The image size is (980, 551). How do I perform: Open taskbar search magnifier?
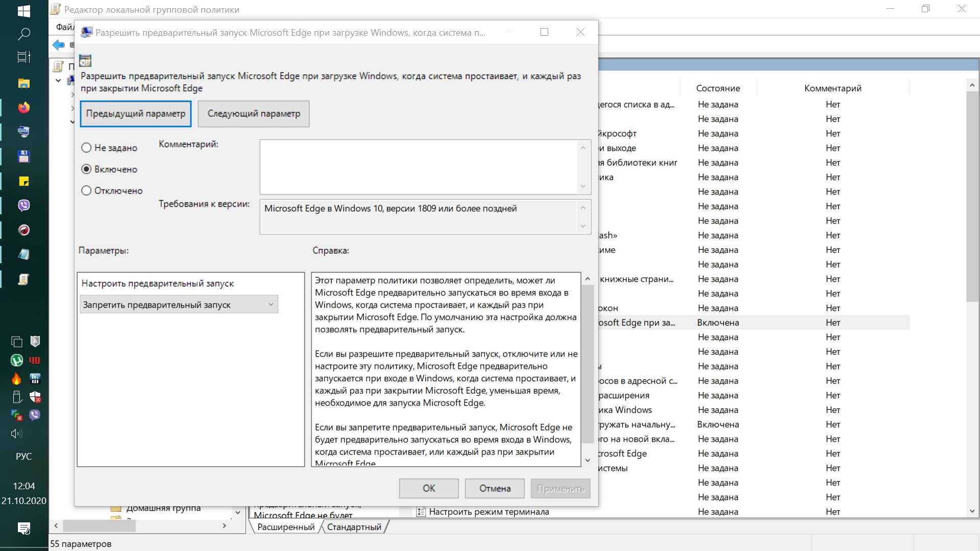pos(23,34)
